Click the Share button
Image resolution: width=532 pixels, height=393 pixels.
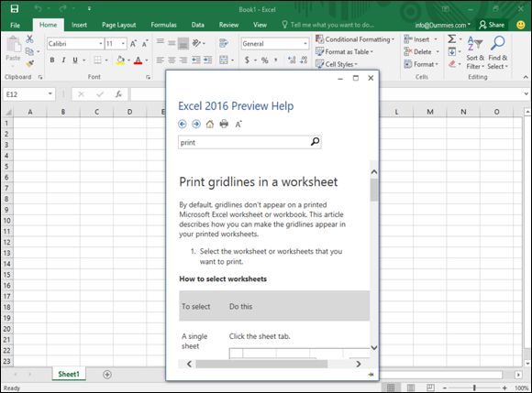pos(492,25)
